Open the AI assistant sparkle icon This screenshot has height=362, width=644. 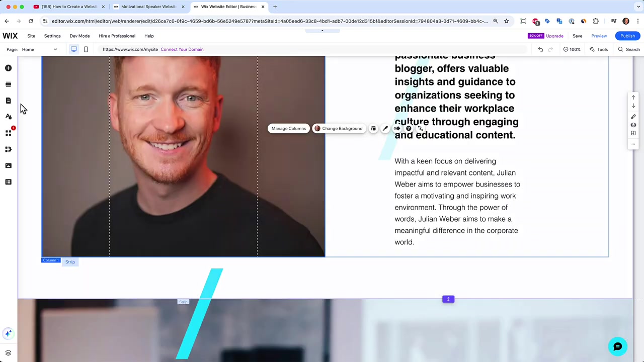pos(8,333)
